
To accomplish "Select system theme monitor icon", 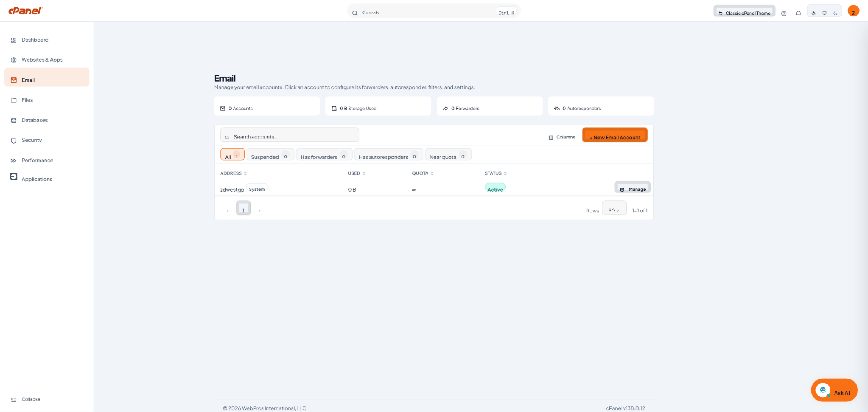I will [824, 13].
